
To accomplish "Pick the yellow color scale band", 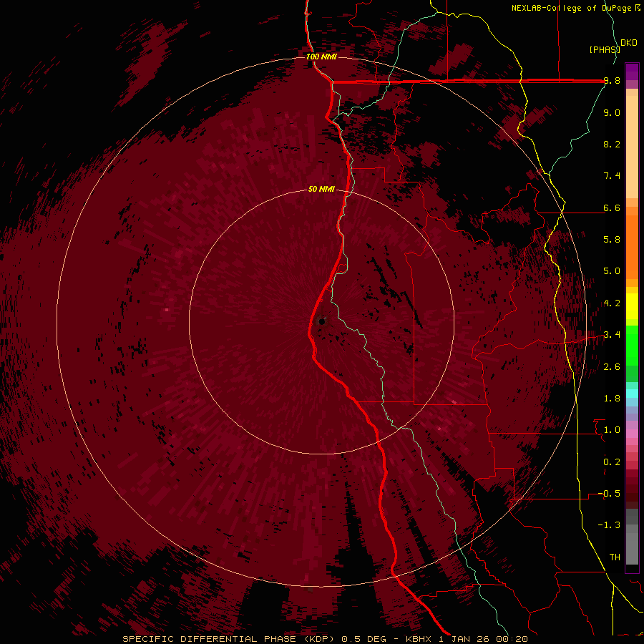I will tap(632, 306).
